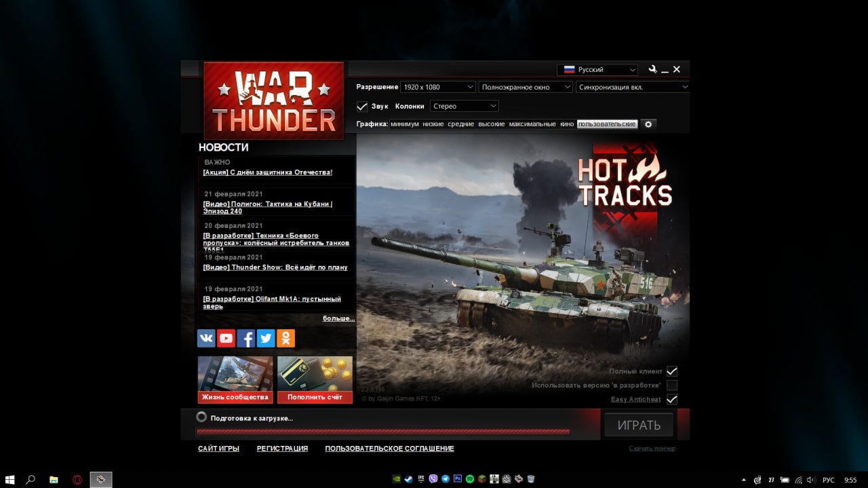Select пользовательские graphics preset
Viewport: 868px width, 488px height.
[x=607, y=124]
